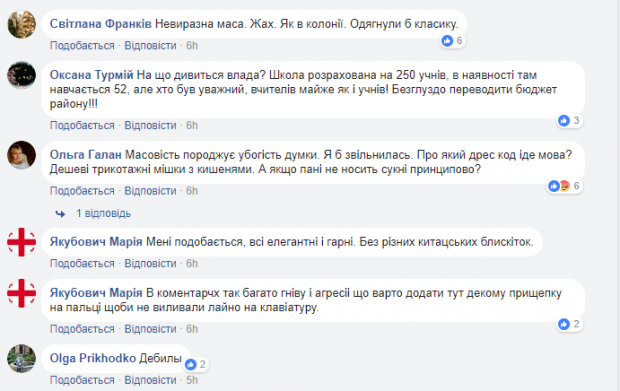Open the Olga Prikhodko name link
This screenshot has height=391, width=620.
(x=93, y=358)
